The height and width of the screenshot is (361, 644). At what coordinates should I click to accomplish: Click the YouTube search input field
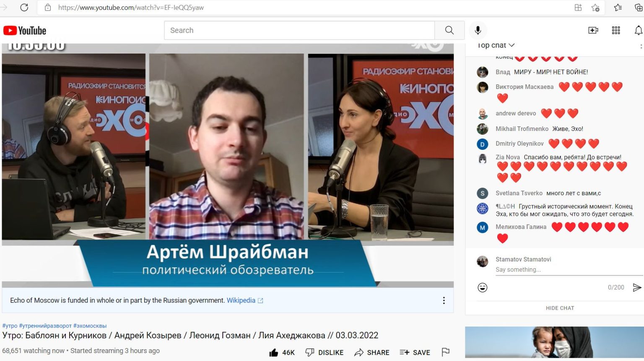(299, 30)
